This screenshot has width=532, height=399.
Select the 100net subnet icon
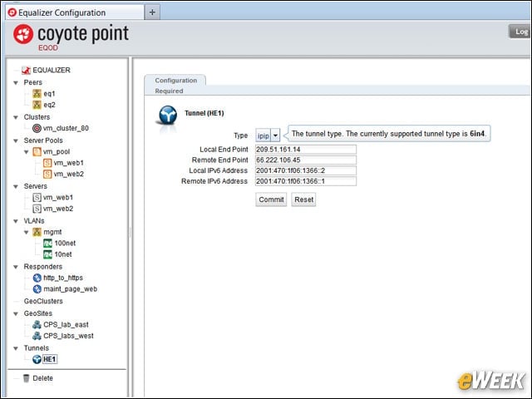coord(47,244)
